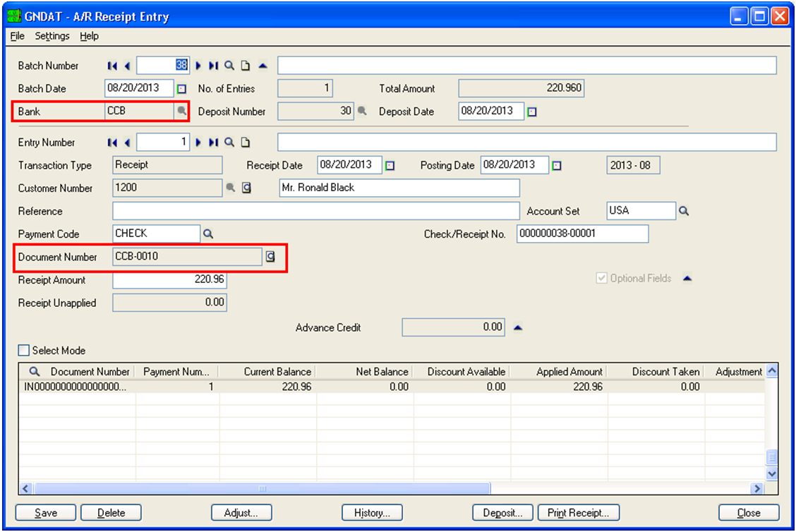Click the Applied Amount 220.96 cell
The height and width of the screenshot is (532, 796).
click(559, 387)
